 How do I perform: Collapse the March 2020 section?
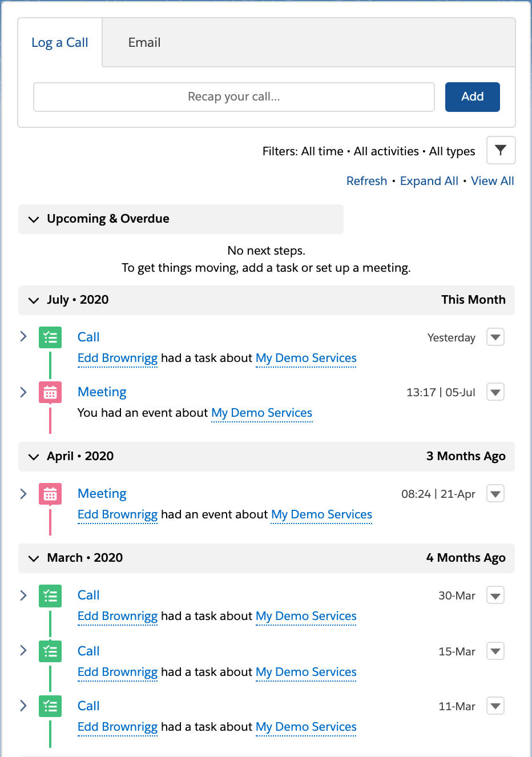(34, 558)
